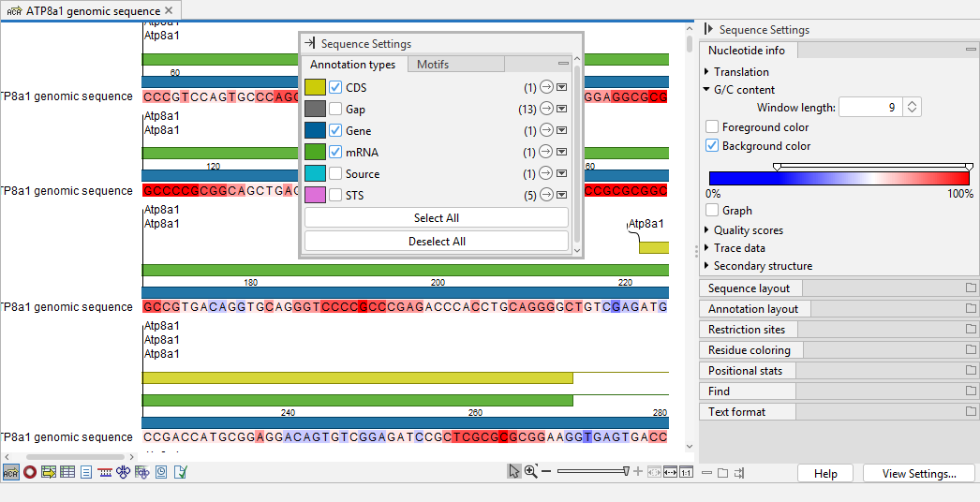Open the circular sequence view icon
Screen dimensions: 980x502
30,473
